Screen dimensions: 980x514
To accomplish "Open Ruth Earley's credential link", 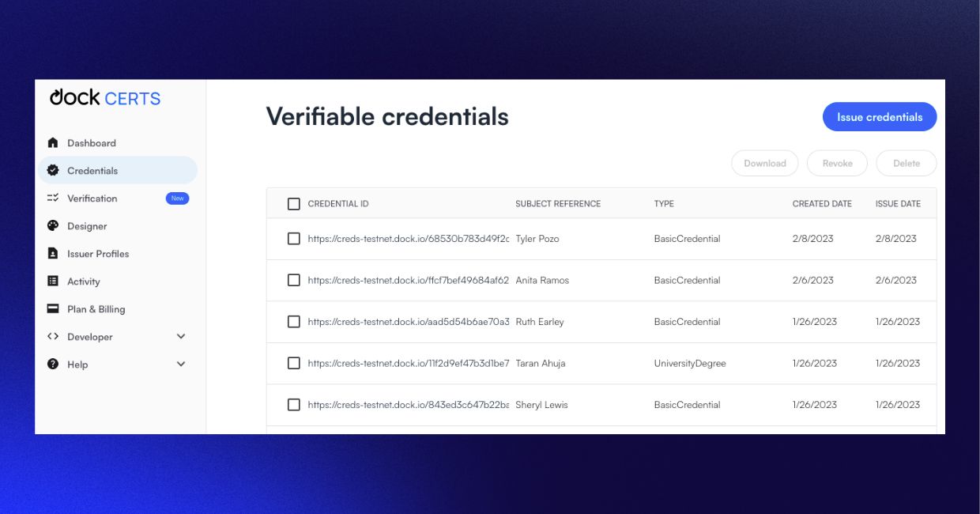I will coord(408,321).
